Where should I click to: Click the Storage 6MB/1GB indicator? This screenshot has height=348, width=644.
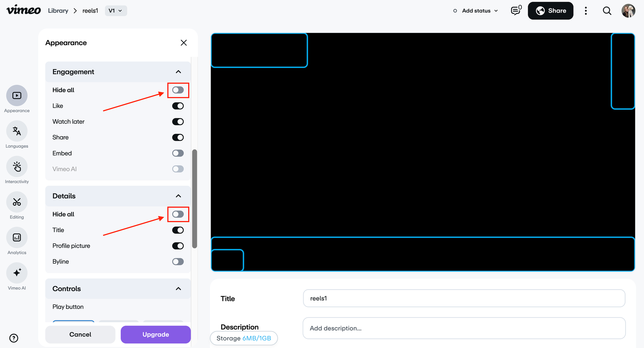tap(244, 338)
